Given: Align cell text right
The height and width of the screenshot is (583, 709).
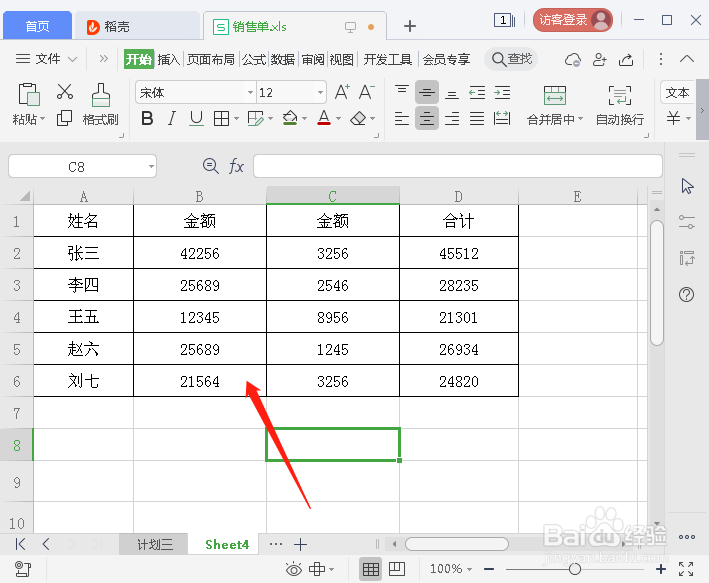Looking at the screenshot, I should (x=452, y=118).
